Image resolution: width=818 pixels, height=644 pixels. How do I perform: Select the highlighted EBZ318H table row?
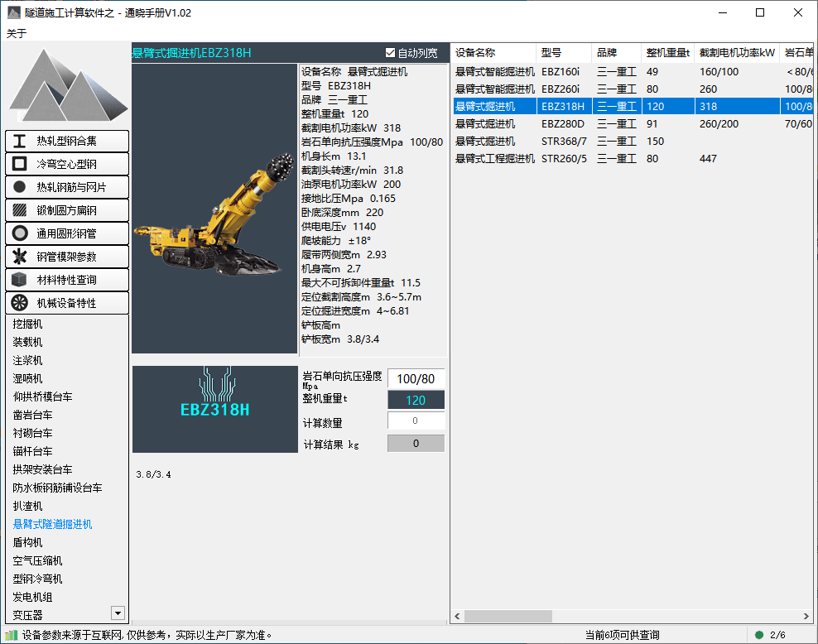(633, 107)
